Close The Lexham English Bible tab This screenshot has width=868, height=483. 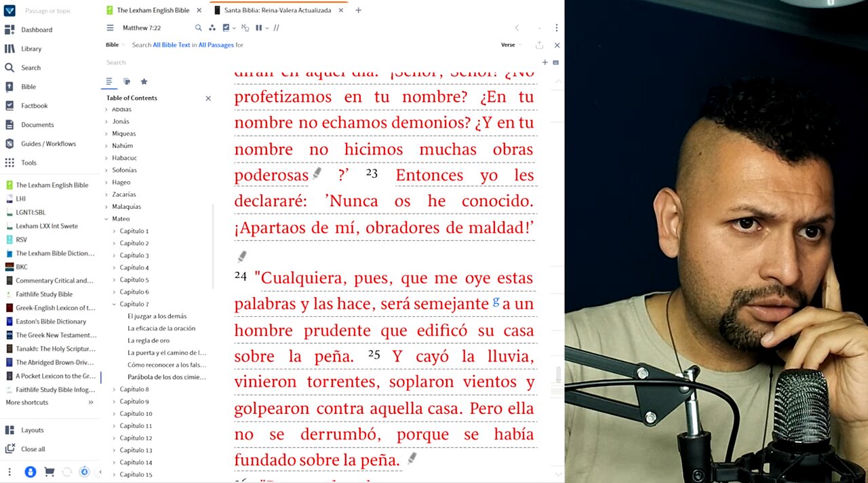pyautogui.click(x=198, y=10)
